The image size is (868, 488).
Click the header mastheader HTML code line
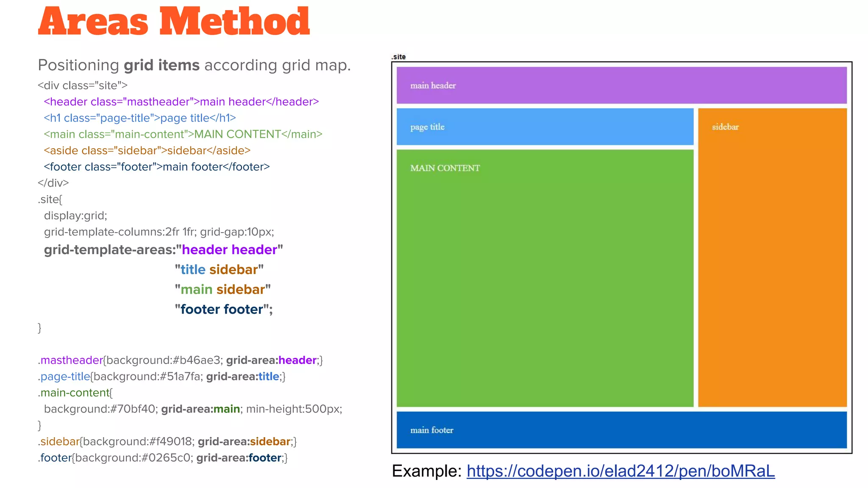tap(181, 102)
